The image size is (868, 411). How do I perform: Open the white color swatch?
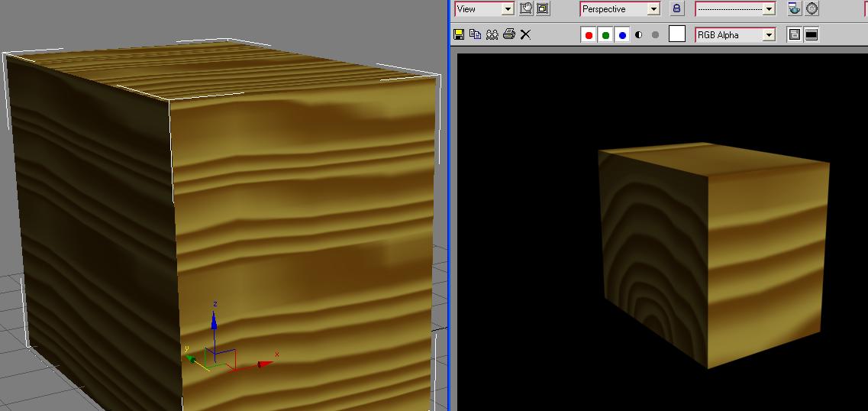pos(677,34)
